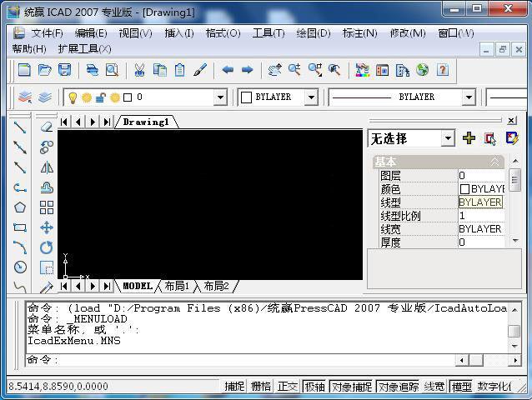Select the Rectangle drawing tool
The image size is (532, 400).
20,227
